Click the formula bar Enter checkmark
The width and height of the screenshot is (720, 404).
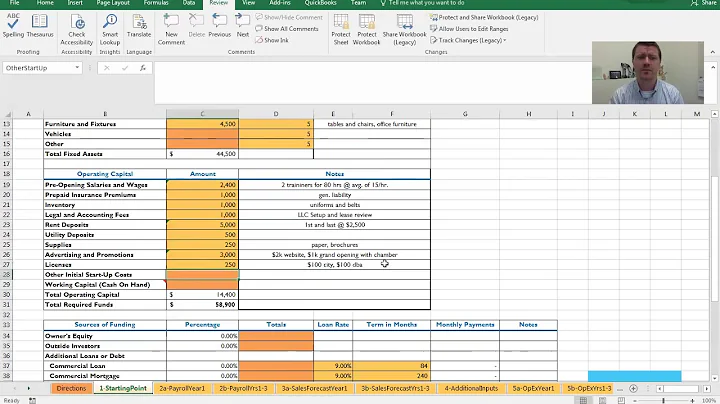pos(125,68)
